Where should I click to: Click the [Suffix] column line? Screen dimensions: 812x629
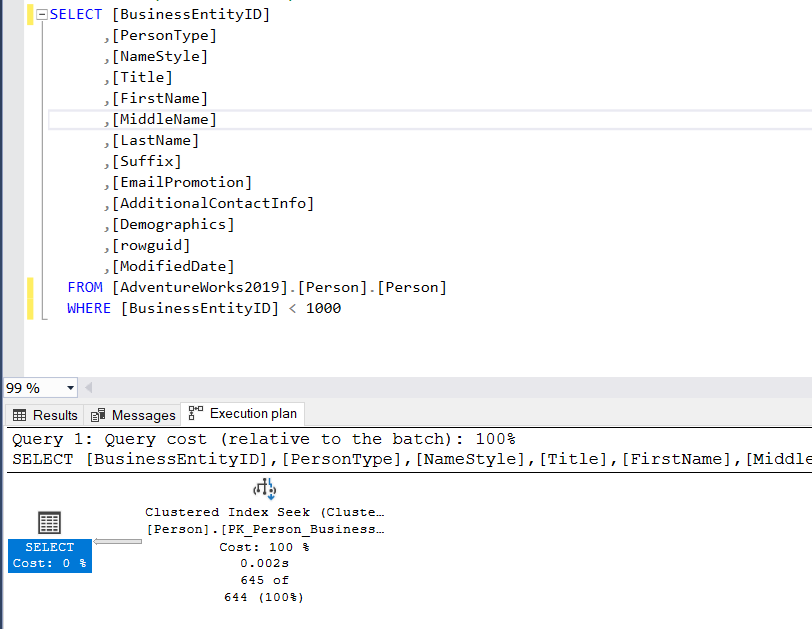click(x=142, y=161)
